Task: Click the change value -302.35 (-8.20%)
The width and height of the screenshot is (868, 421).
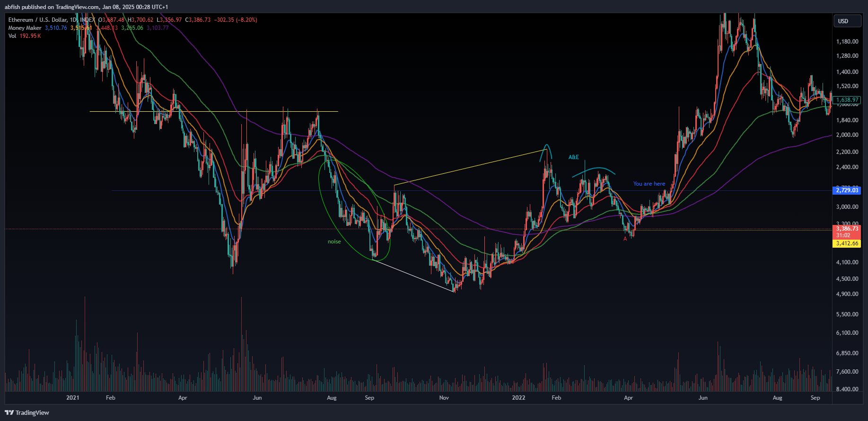Action: (x=236, y=20)
